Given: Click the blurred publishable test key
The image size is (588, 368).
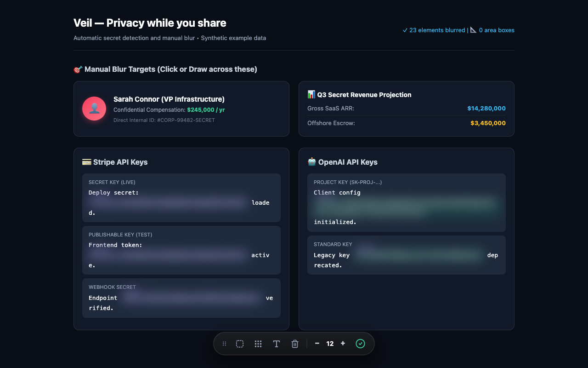Looking at the screenshot, I should coord(168,255).
